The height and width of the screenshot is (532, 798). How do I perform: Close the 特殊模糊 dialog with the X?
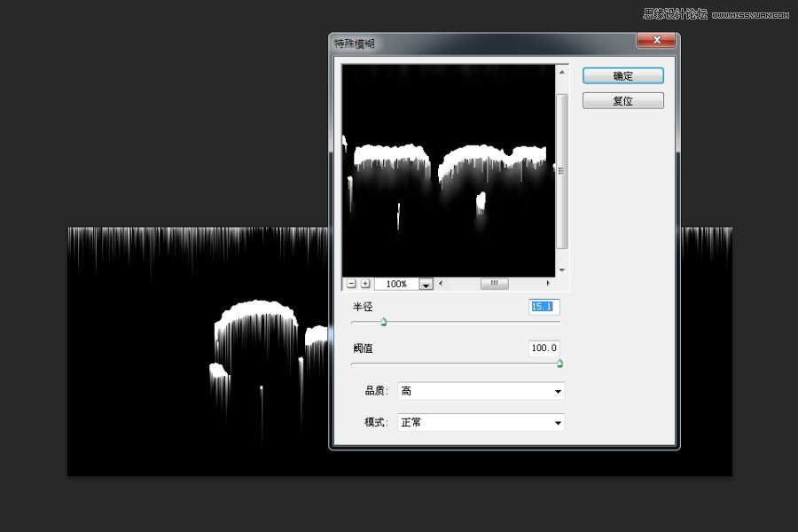656,40
